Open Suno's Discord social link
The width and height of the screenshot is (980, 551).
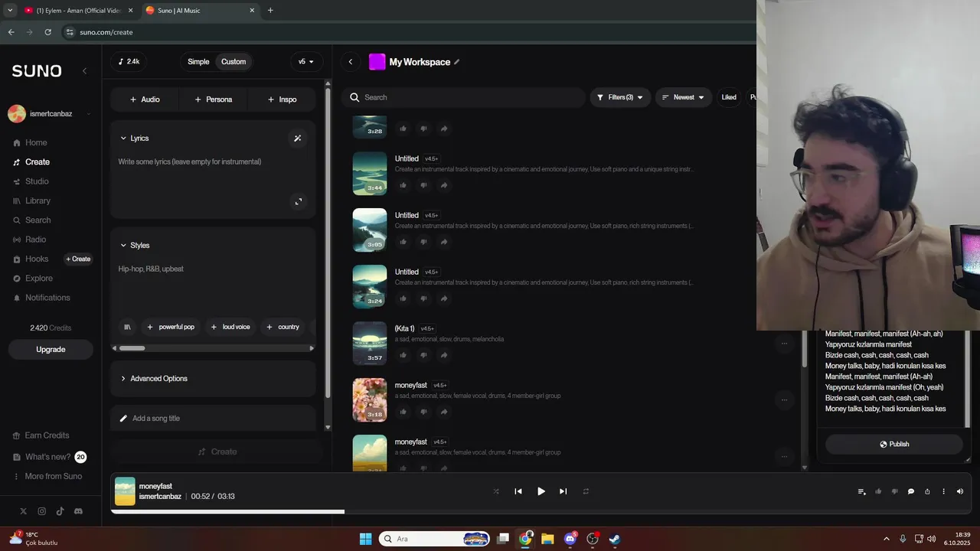pyautogui.click(x=78, y=511)
